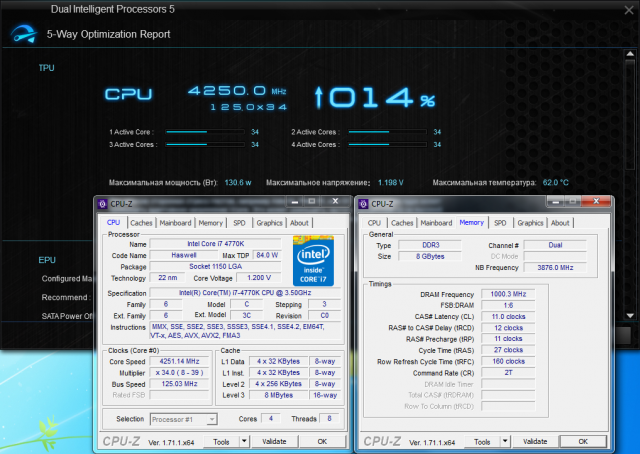The image size is (640, 454).
Task: Click the Level 3 cache size 8 MBytes
Action: [x=278, y=395]
